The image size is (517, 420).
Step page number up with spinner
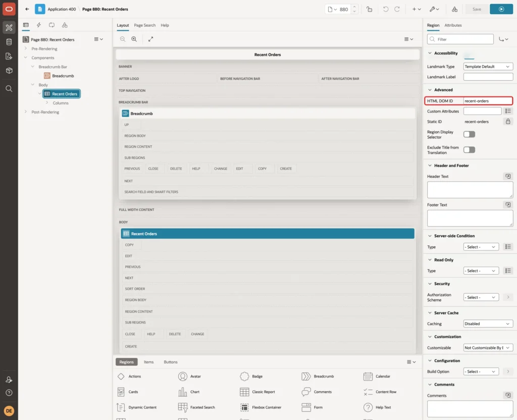354,7
